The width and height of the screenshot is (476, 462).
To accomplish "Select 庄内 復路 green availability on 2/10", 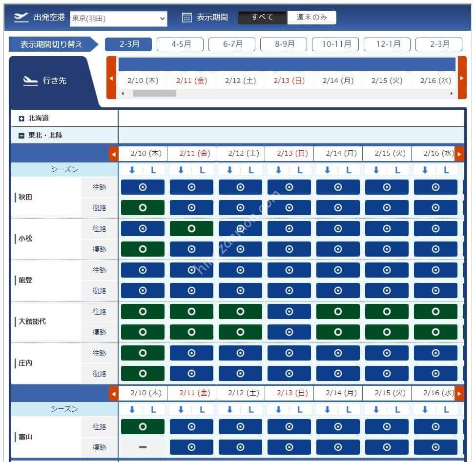I will click(x=143, y=374).
